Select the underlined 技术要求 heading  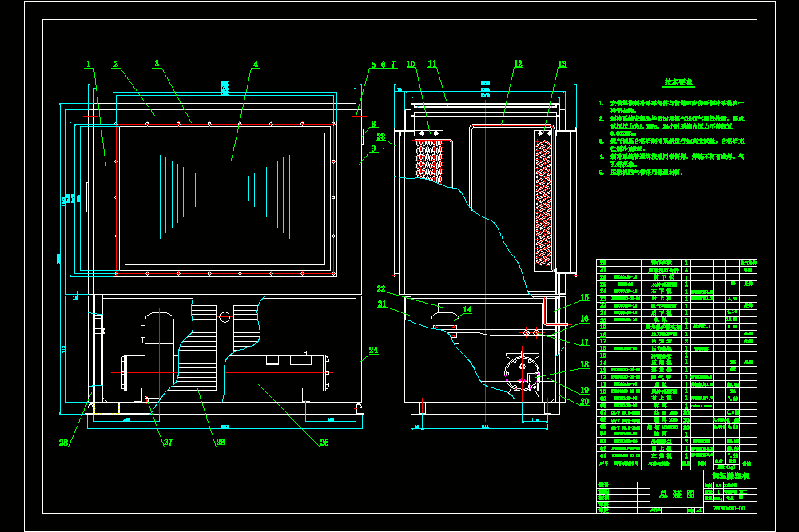[x=678, y=82]
